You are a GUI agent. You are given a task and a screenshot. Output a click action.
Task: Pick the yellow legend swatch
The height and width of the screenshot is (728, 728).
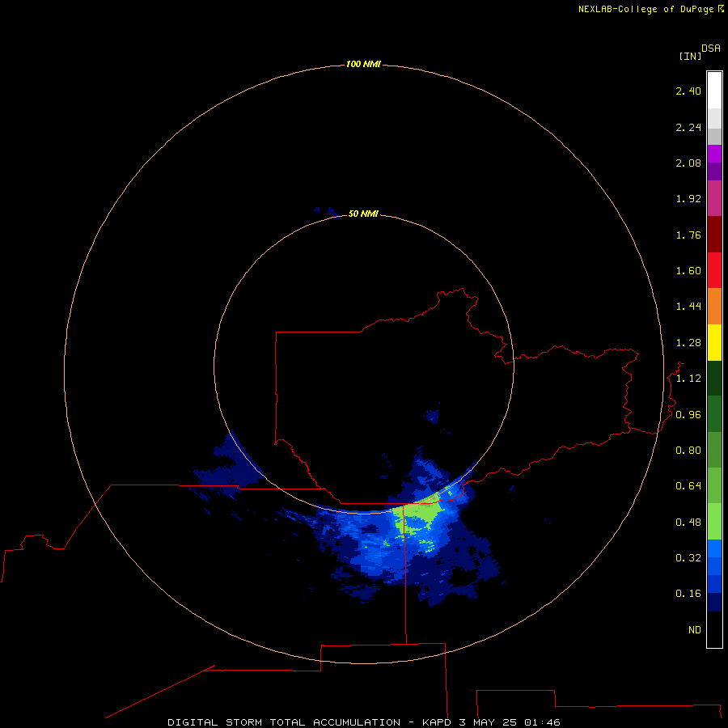[714, 343]
